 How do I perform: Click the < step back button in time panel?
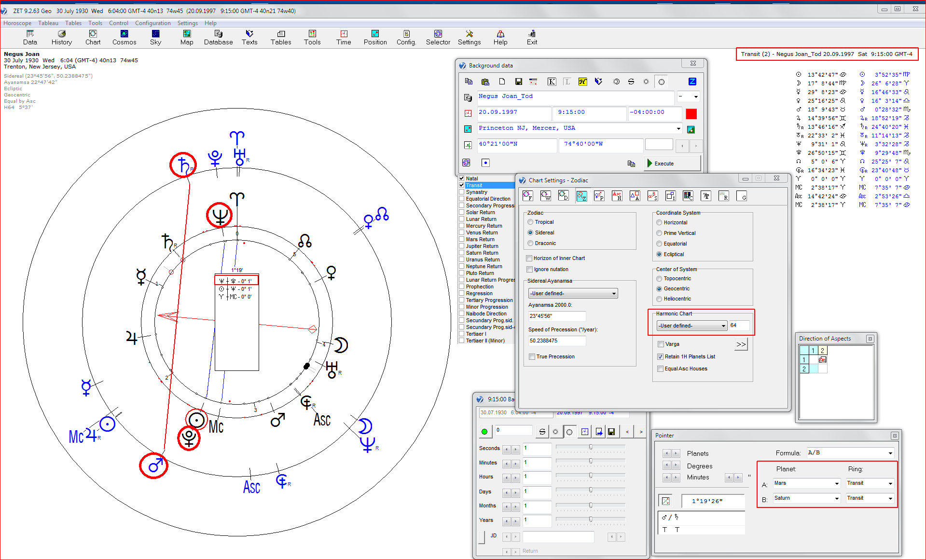pos(627,432)
